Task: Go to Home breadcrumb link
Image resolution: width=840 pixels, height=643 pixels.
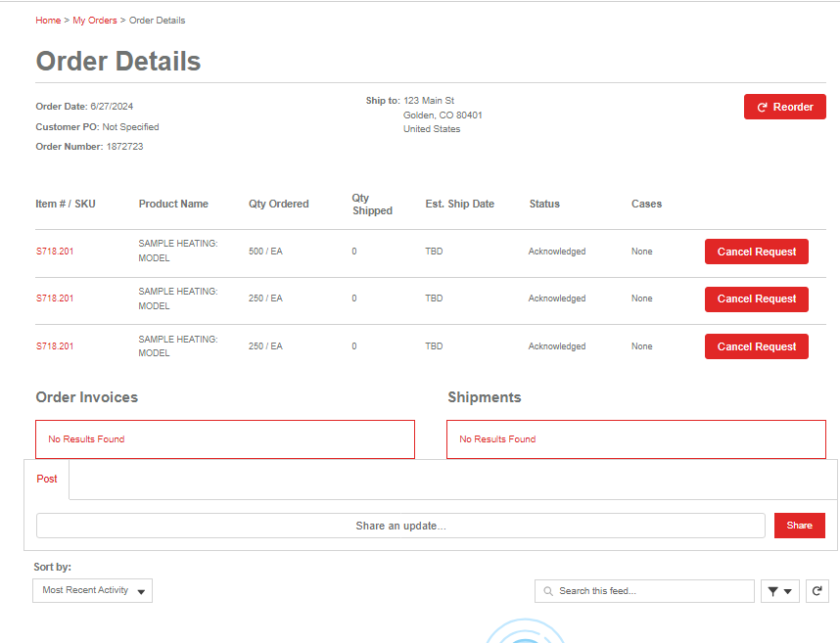Action: tap(48, 21)
